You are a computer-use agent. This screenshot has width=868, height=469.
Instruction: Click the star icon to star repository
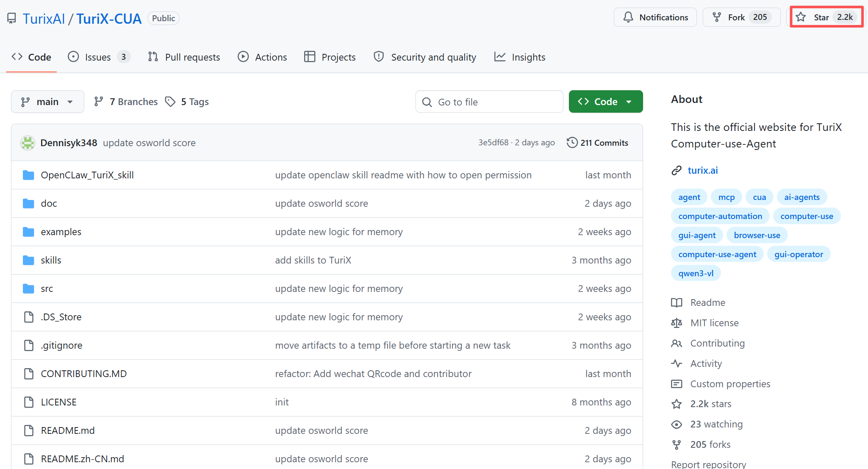pyautogui.click(x=801, y=17)
